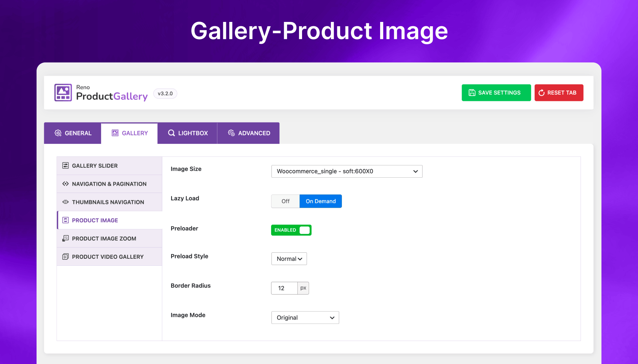This screenshot has height=364, width=638.
Task: Select the Product Image section
Action: pos(109,220)
